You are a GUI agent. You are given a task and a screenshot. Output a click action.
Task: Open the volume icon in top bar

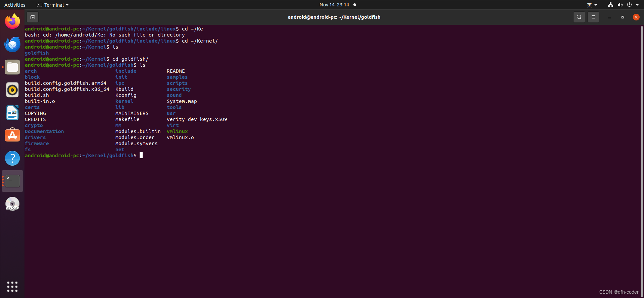coord(620,5)
